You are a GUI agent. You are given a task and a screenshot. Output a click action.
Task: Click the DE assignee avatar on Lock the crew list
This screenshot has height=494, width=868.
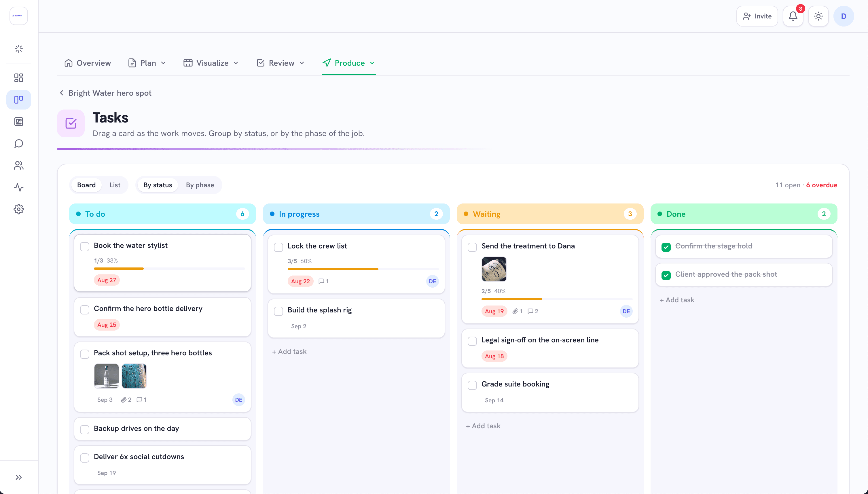point(433,281)
